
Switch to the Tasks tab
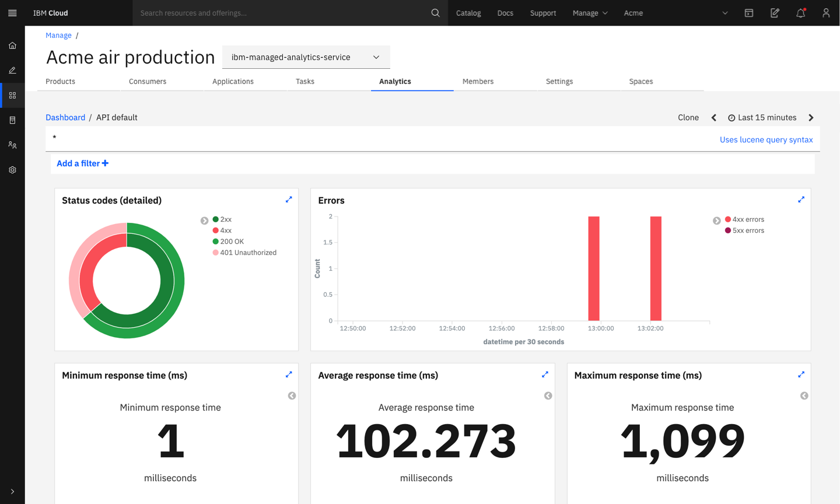[x=305, y=82]
